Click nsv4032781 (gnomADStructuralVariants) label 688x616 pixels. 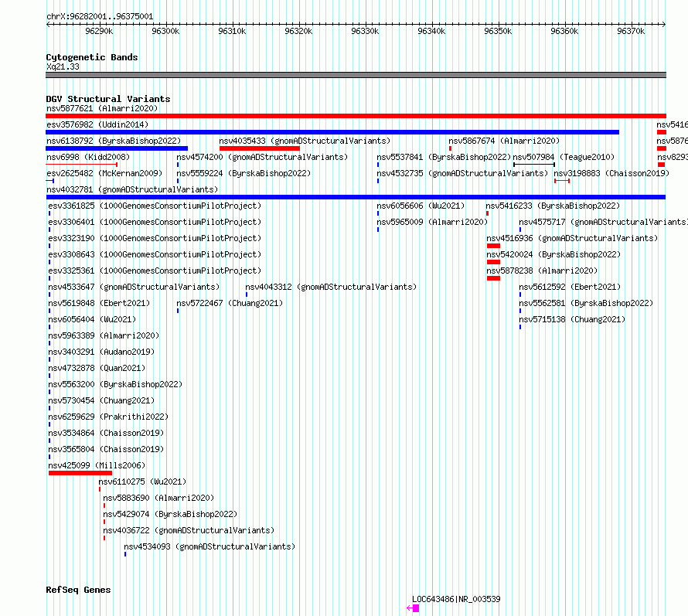point(132,189)
